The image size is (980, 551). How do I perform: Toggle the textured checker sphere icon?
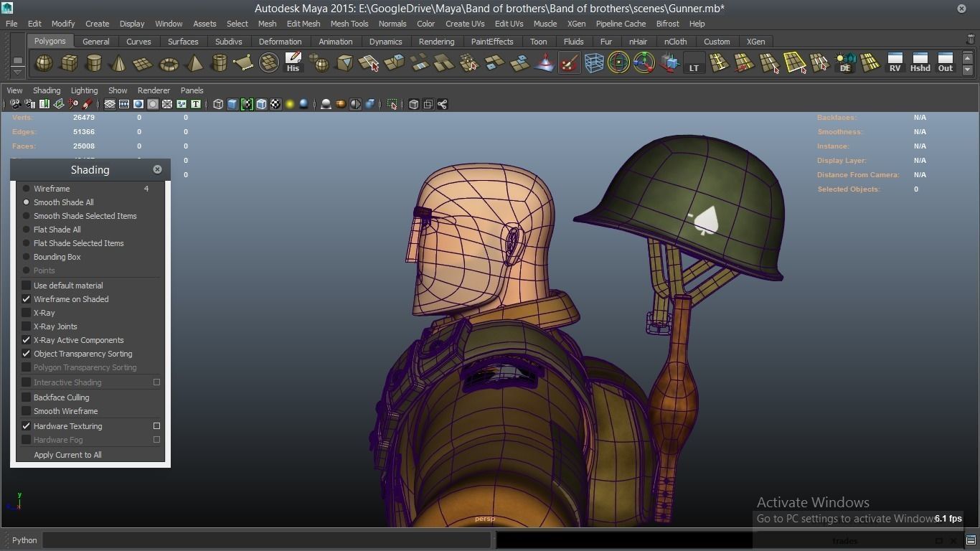pos(275,105)
